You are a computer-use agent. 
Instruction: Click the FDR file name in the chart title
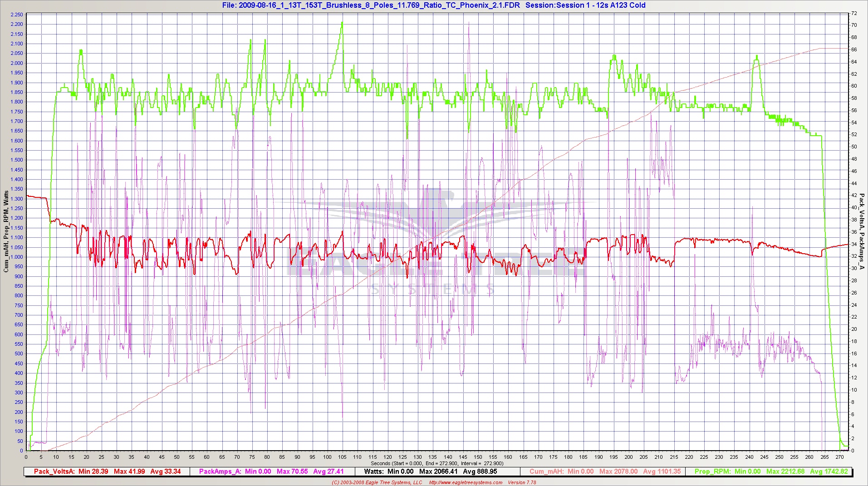[x=379, y=5]
